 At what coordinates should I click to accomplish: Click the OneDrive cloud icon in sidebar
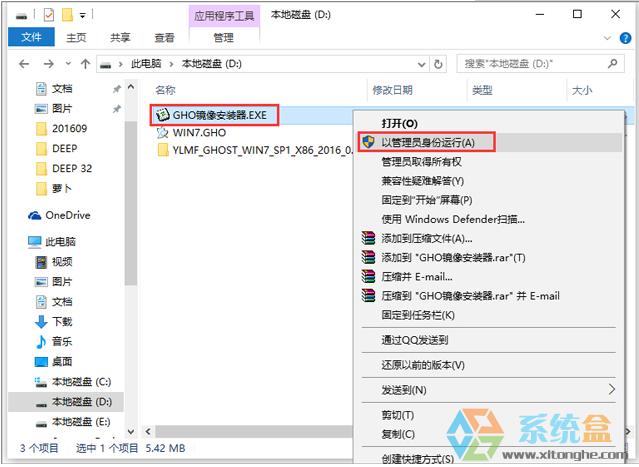tap(35, 215)
